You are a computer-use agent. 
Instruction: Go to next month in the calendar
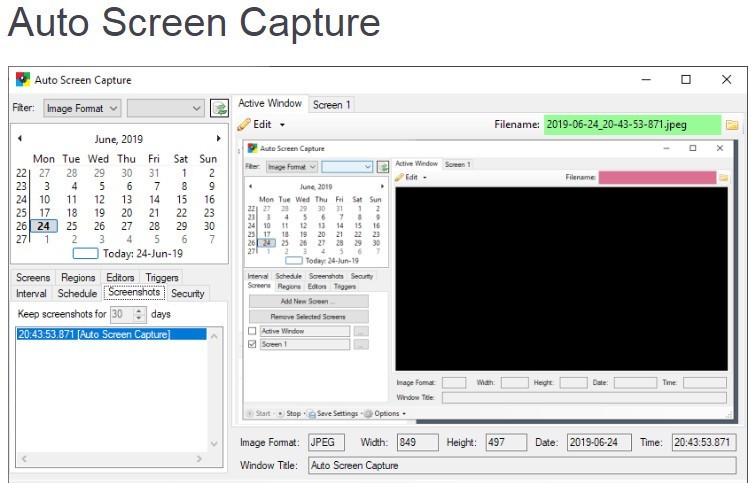click(x=219, y=139)
